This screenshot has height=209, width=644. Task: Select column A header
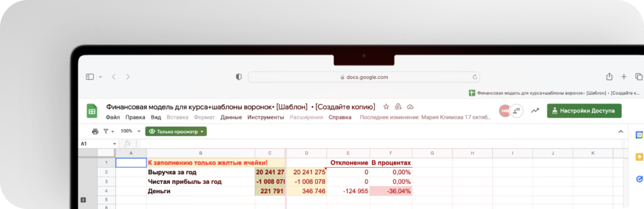tap(131, 153)
